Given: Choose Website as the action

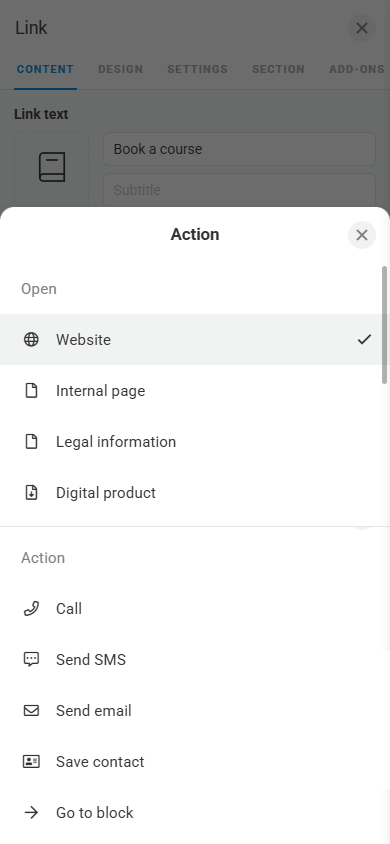Looking at the screenshot, I should pos(195,340).
